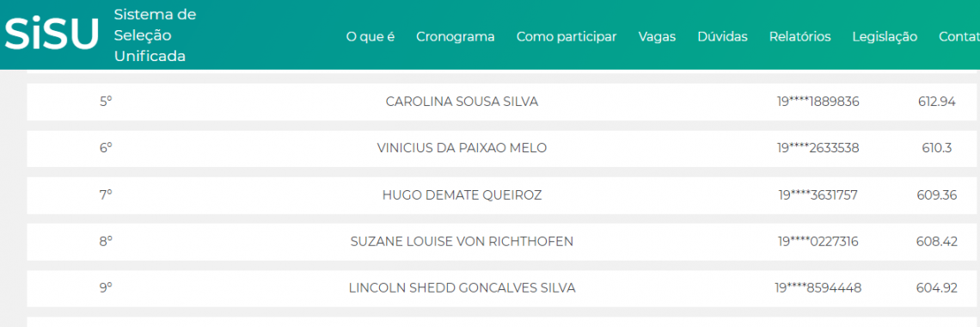Click the score 612.94
Screen dimensions: 980x327
(x=937, y=102)
